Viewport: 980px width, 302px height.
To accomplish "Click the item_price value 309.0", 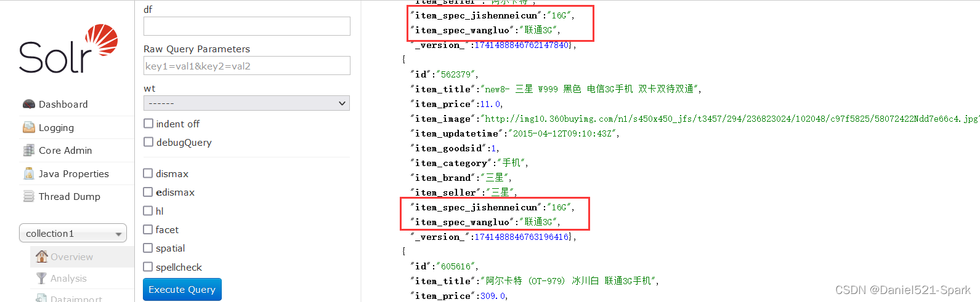I will click(x=492, y=296).
